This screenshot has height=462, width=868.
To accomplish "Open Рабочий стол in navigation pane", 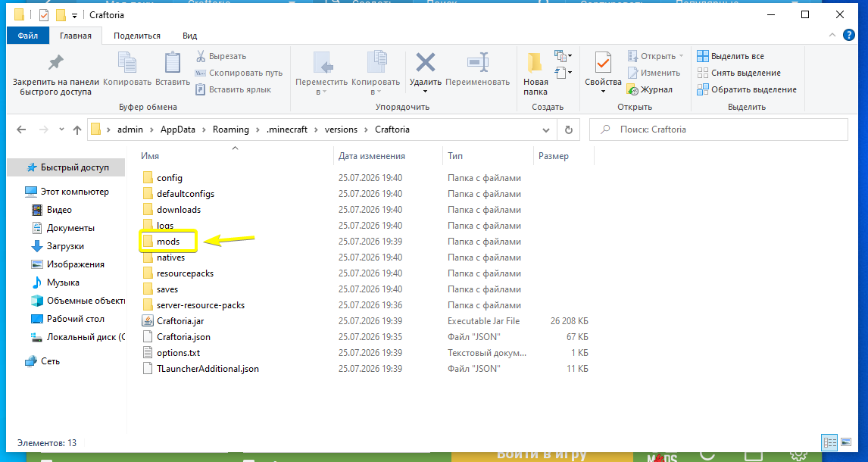I will [x=67, y=319].
